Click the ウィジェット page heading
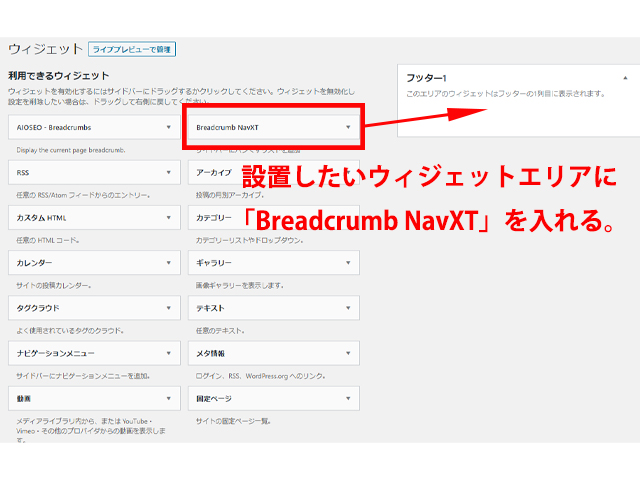Screen dimensions: 640x480 46,49
